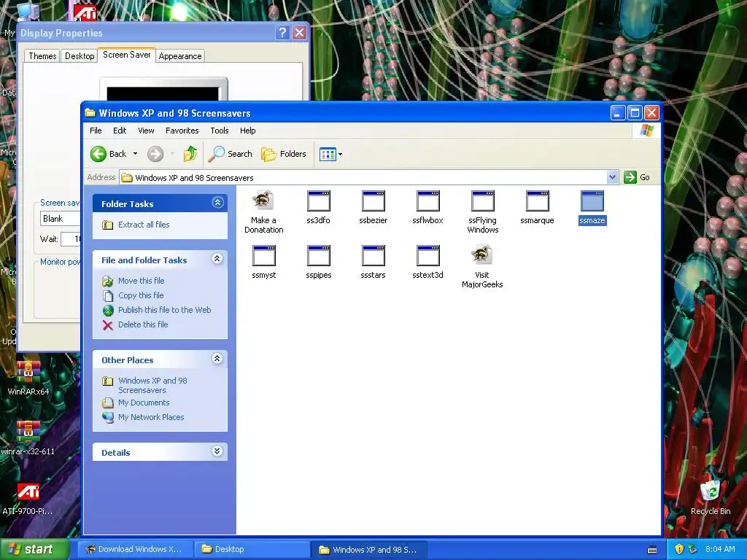747x560 pixels.
Task: Switch to Desktop tab in Display Properties
Action: pyautogui.click(x=80, y=56)
